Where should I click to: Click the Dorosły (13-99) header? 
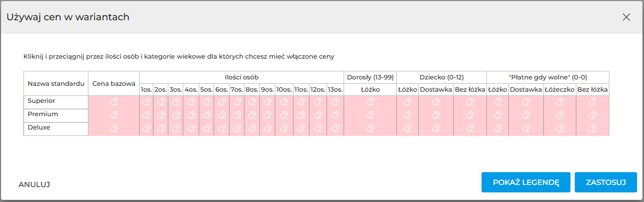point(370,77)
